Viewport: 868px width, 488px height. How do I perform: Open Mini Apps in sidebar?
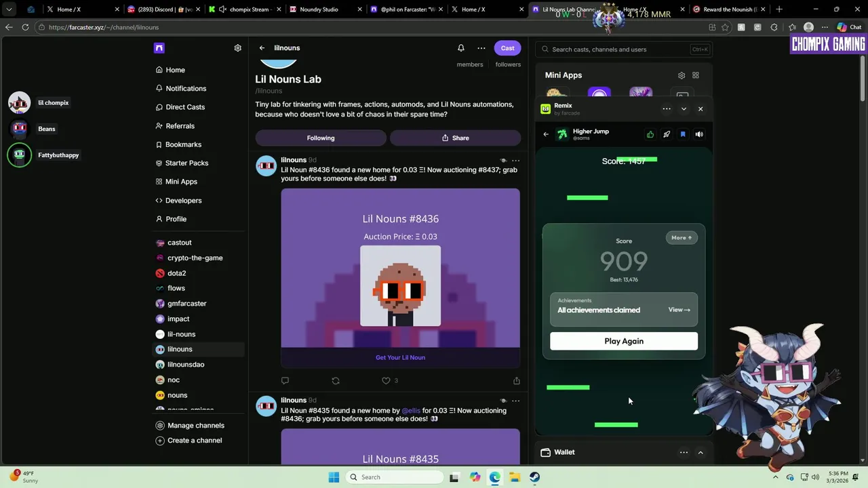coord(176,182)
